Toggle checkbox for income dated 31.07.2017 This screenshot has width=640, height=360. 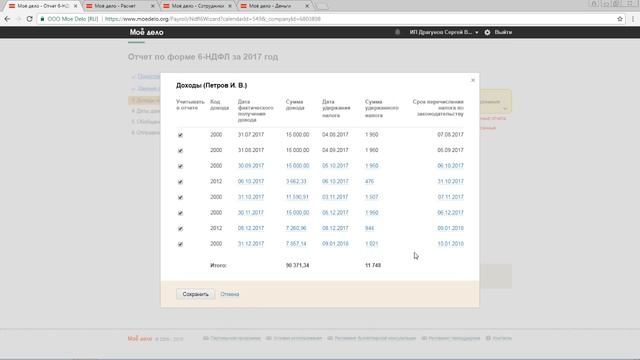tap(180, 135)
